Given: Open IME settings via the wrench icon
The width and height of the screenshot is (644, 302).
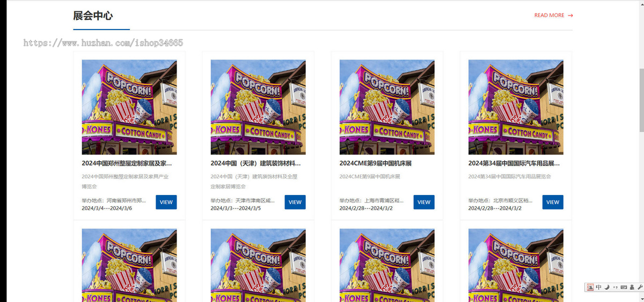Looking at the screenshot, I should (x=640, y=287).
